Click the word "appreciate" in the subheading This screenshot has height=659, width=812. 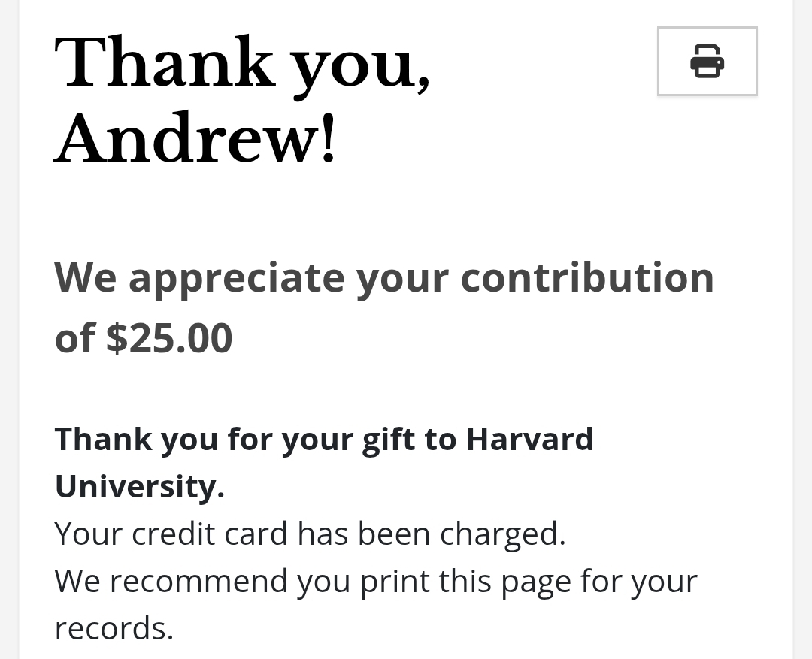(236, 278)
